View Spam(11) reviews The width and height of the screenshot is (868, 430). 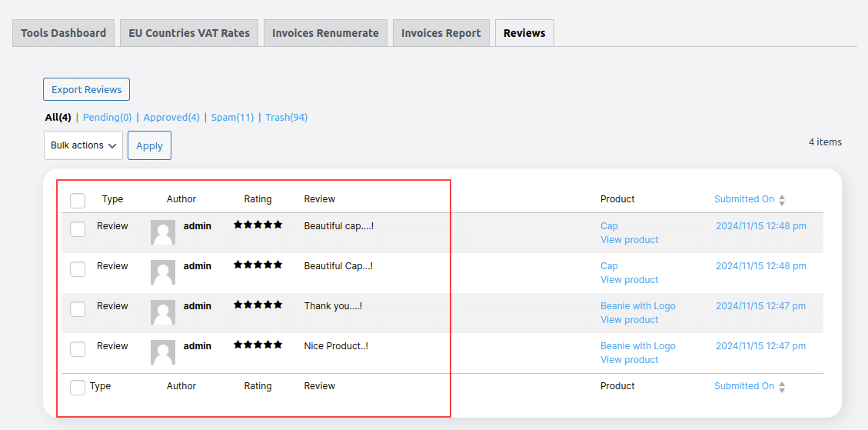(x=232, y=118)
